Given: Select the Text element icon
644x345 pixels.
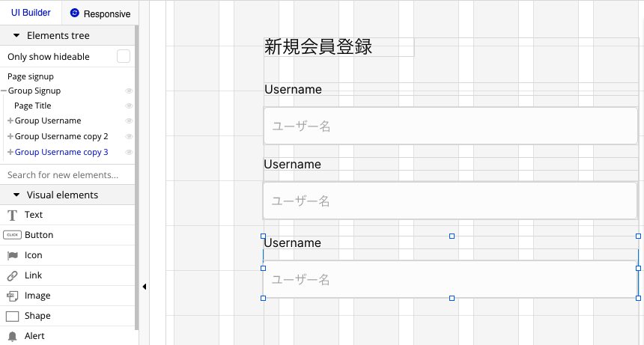Looking at the screenshot, I should (x=12, y=215).
